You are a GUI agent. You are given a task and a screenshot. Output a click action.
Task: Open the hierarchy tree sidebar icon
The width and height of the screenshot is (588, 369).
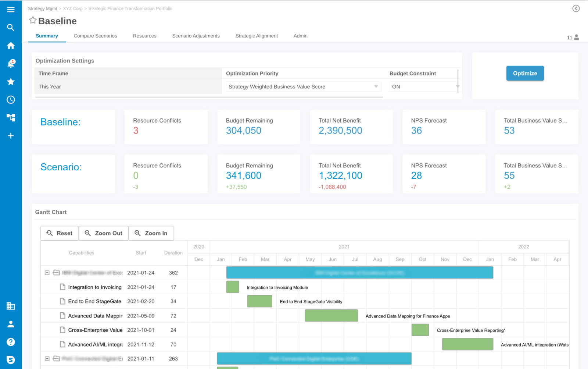(x=11, y=118)
